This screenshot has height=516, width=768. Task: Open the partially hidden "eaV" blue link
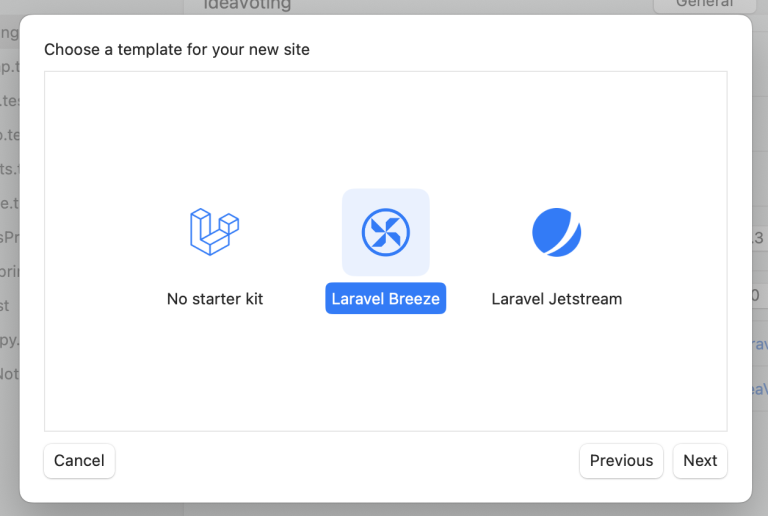pos(759,390)
